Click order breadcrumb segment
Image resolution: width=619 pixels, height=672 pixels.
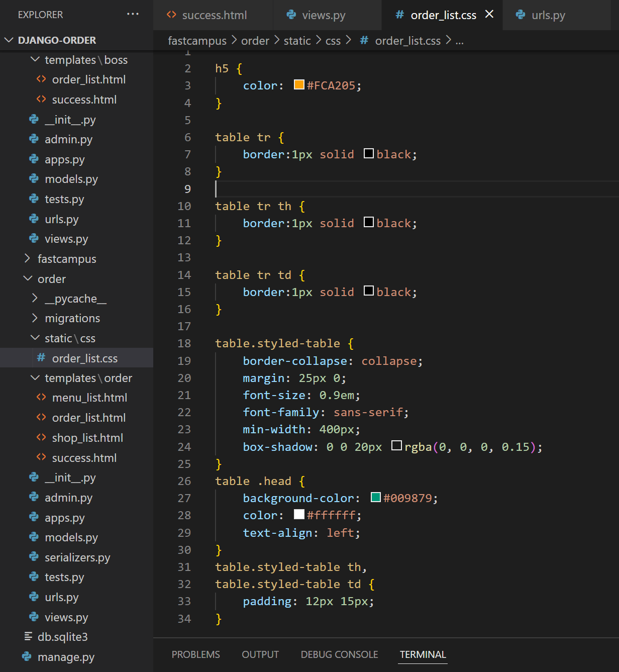click(x=255, y=41)
